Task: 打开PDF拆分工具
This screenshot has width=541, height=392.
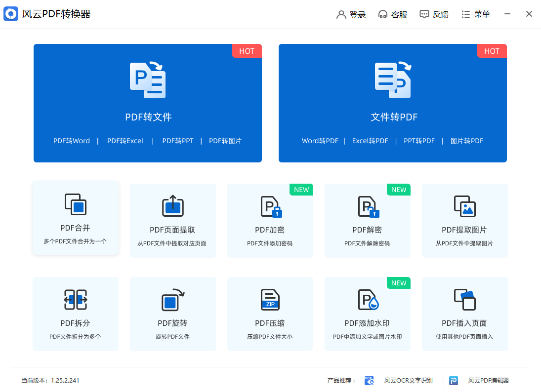Action: (x=75, y=314)
